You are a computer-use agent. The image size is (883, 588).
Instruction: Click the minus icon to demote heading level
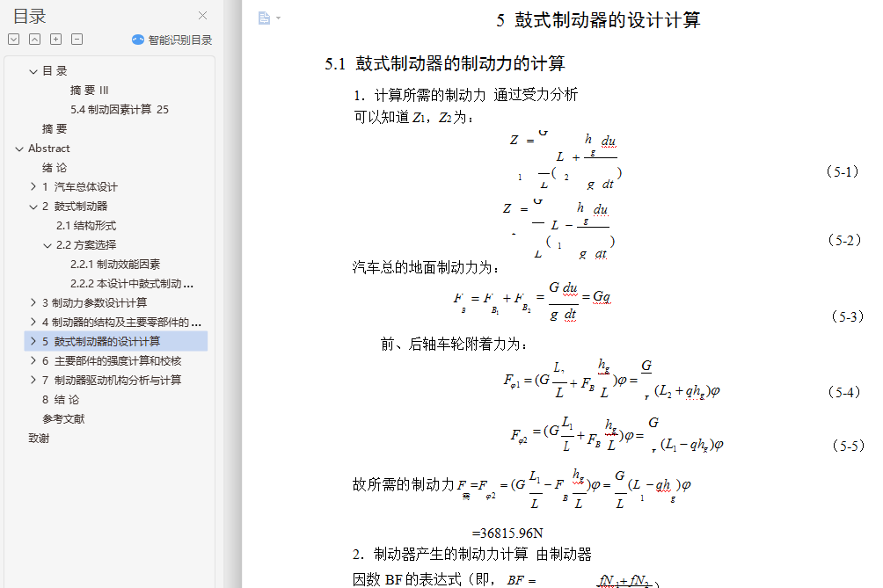click(x=77, y=40)
